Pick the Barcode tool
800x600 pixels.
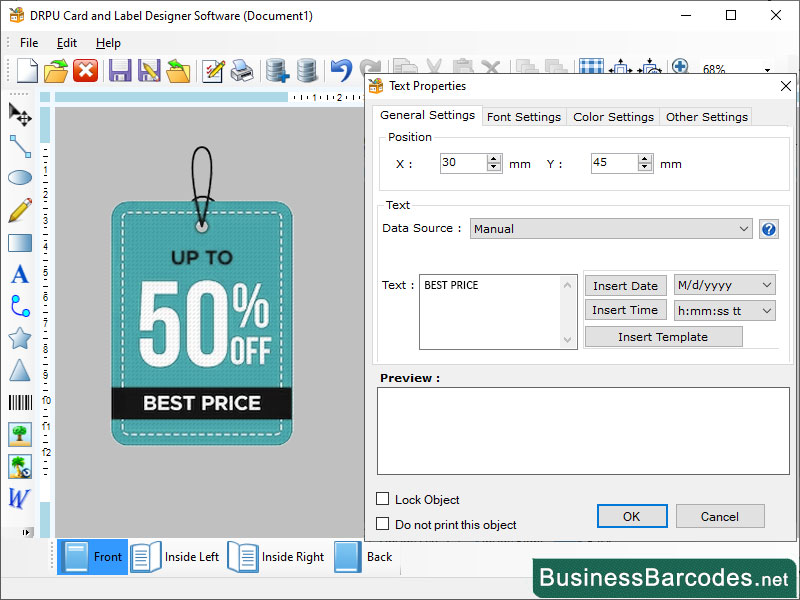(19, 402)
